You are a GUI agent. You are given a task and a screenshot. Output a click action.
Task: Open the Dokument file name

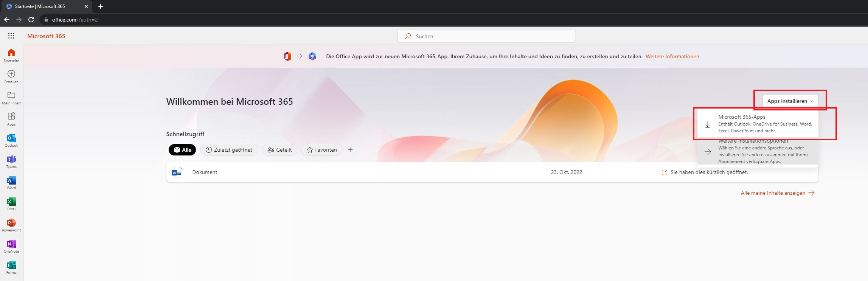(x=205, y=172)
